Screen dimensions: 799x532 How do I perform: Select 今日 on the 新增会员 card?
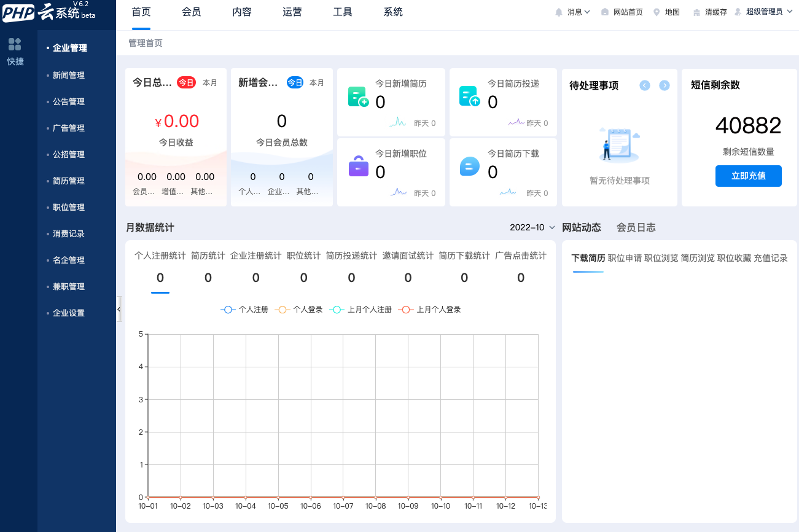tap(295, 82)
